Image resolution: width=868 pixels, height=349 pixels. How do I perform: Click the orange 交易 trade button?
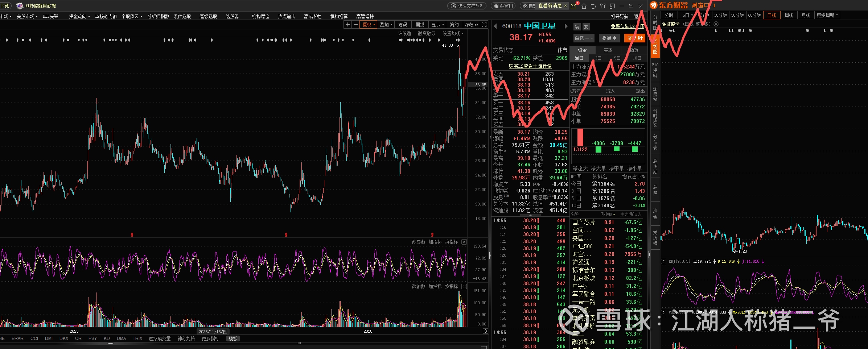coord(634,38)
